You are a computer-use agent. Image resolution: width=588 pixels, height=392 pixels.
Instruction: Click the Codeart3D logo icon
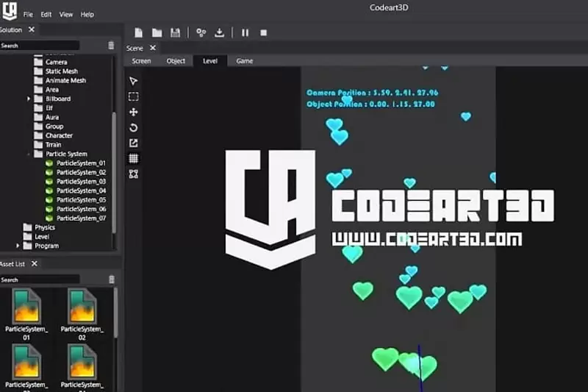tap(10, 10)
